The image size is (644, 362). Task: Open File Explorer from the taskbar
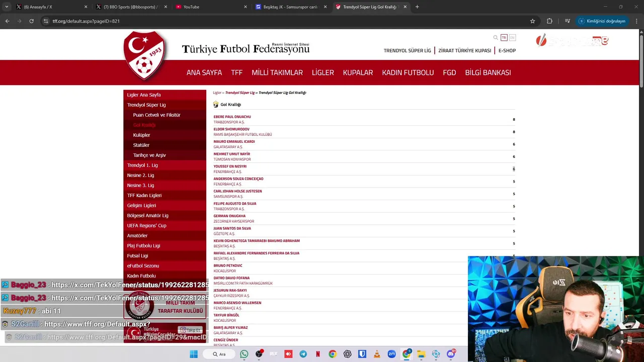(421, 354)
